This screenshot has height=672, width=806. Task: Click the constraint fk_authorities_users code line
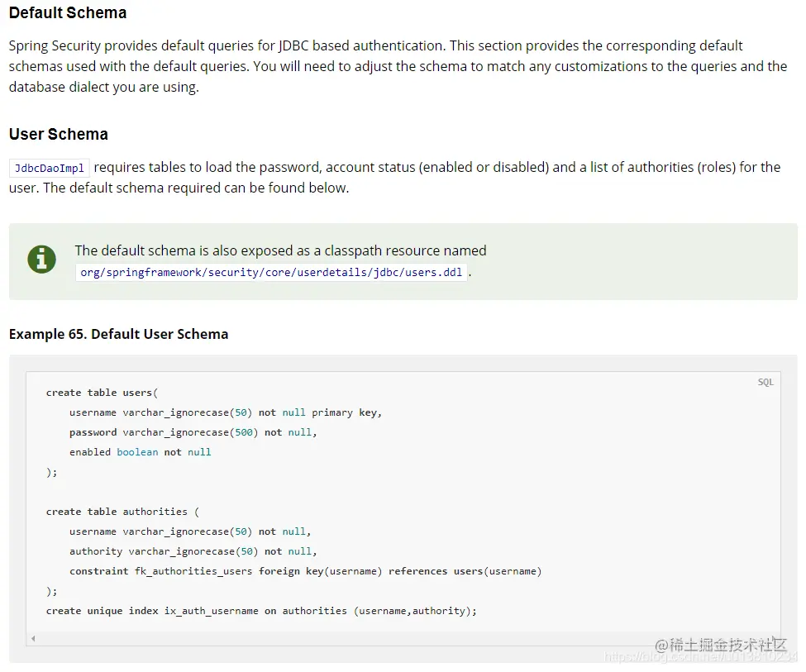[x=305, y=571]
